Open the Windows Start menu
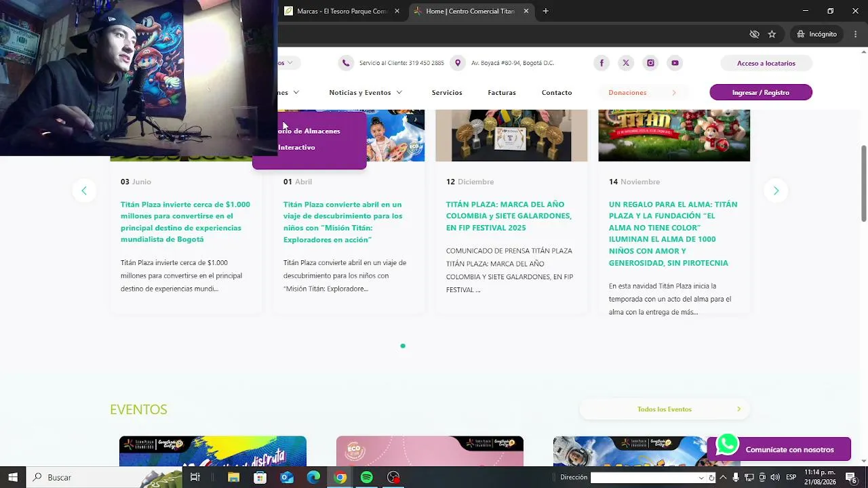 [13, 477]
